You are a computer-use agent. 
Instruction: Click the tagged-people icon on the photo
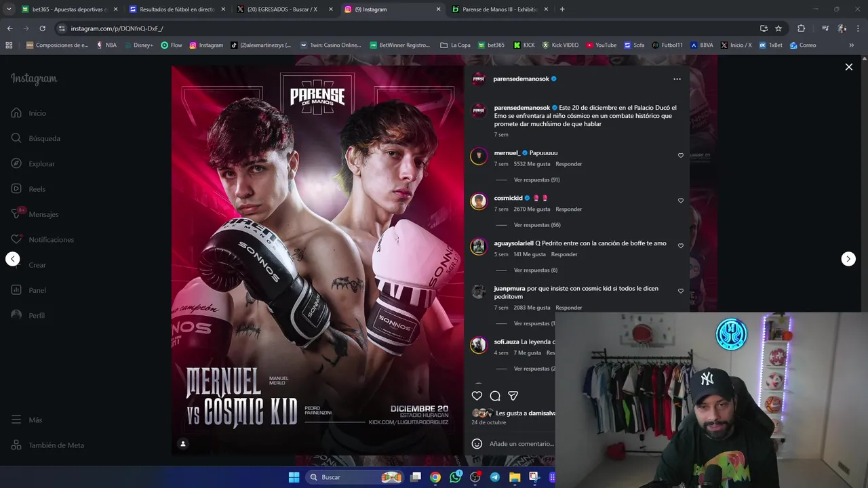click(182, 444)
